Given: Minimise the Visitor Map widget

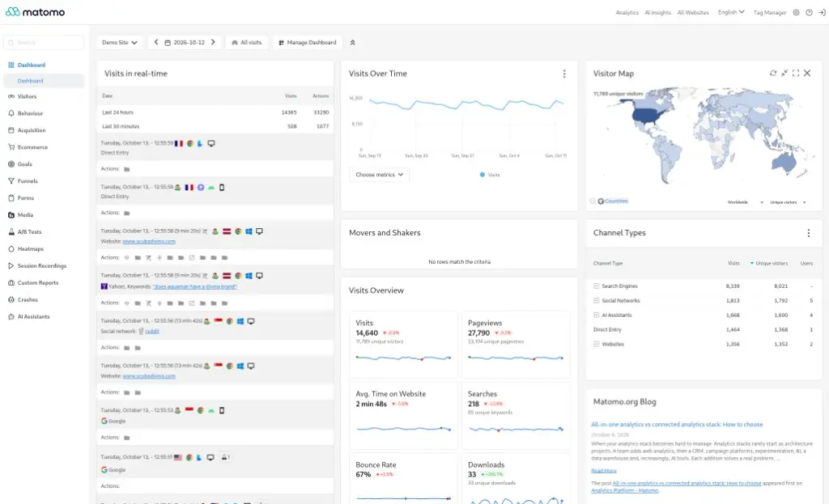Looking at the screenshot, I should [784, 73].
